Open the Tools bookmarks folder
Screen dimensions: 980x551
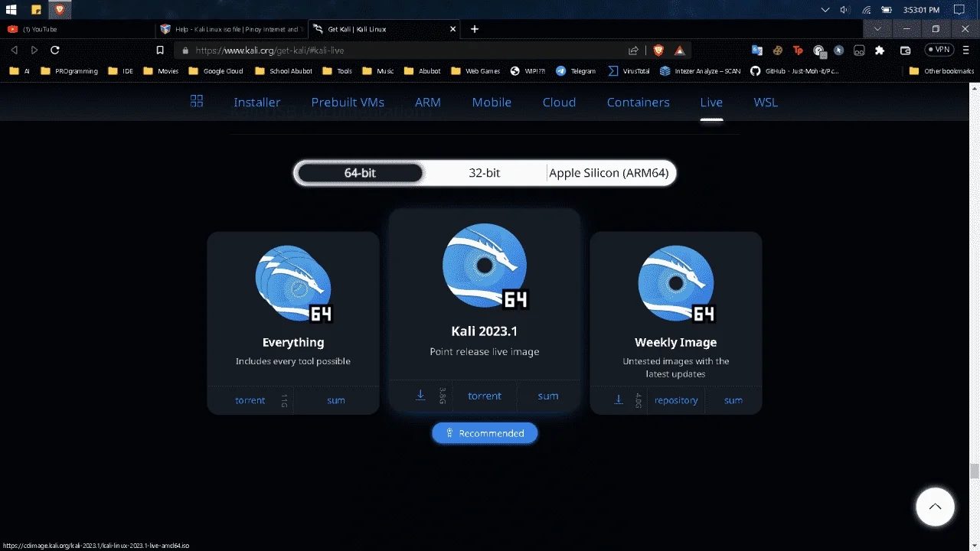[338, 71]
